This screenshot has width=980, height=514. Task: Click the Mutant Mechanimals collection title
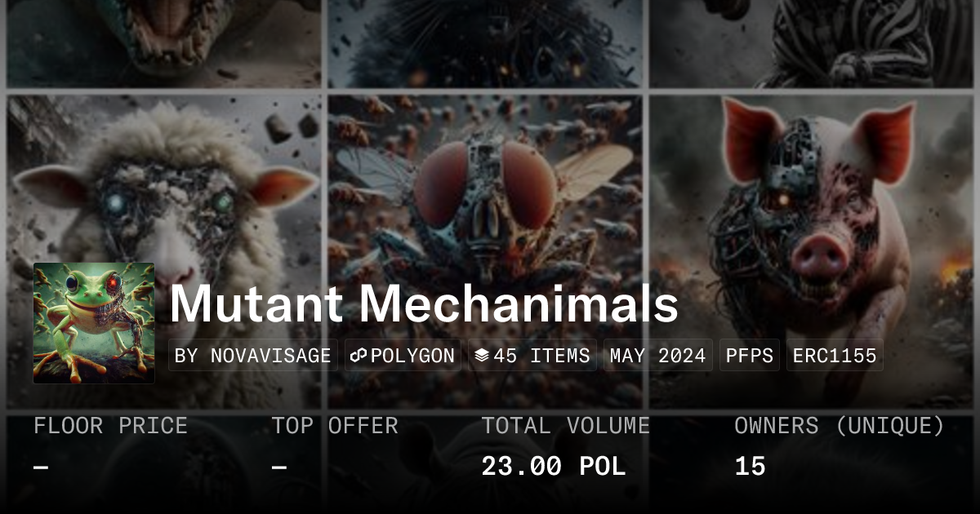(x=424, y=304)
